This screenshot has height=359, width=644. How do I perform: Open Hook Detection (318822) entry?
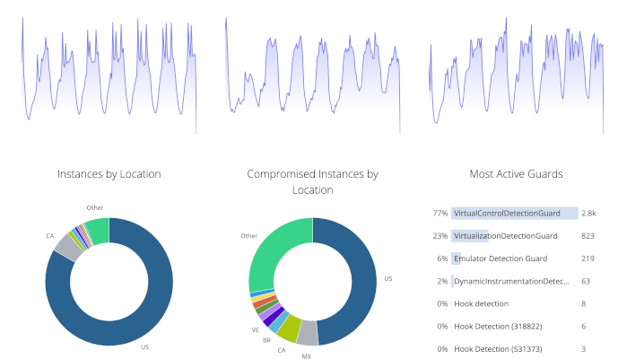pos(514,326)
